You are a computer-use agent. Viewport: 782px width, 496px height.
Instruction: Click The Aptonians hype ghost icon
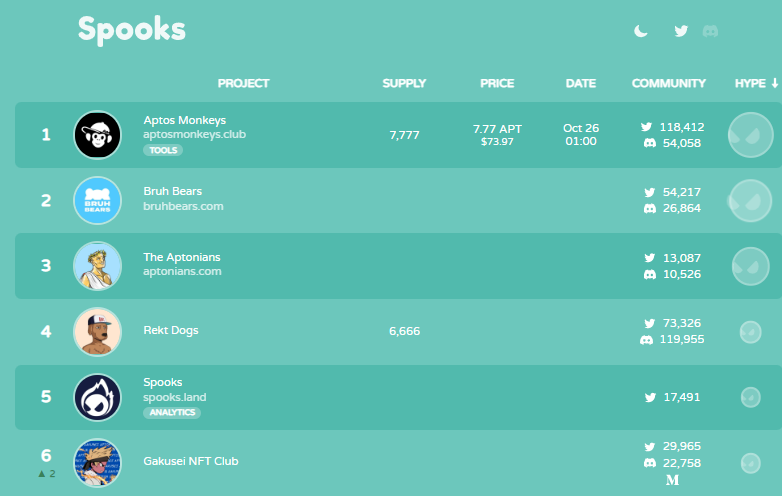tap(751, 266)
